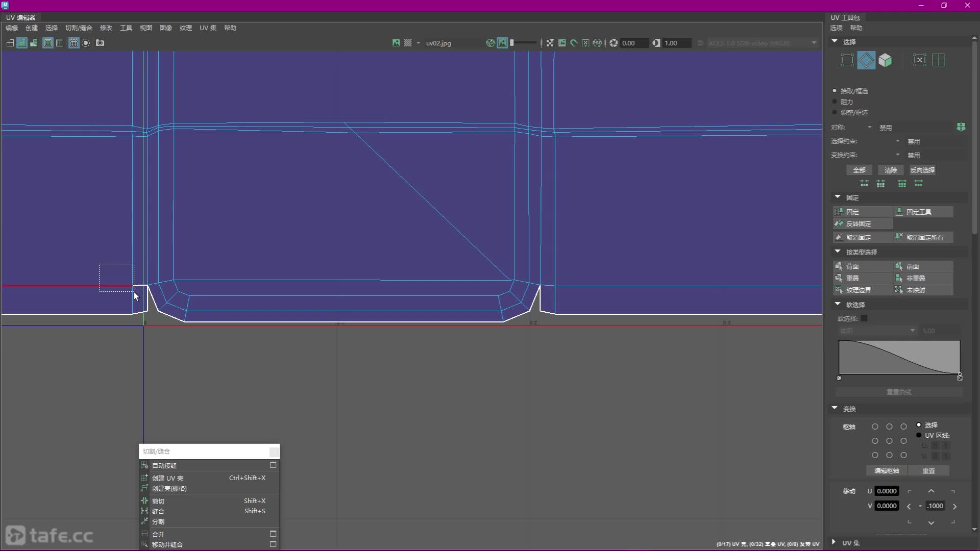Click the PSD network update icon

(597, 43)
